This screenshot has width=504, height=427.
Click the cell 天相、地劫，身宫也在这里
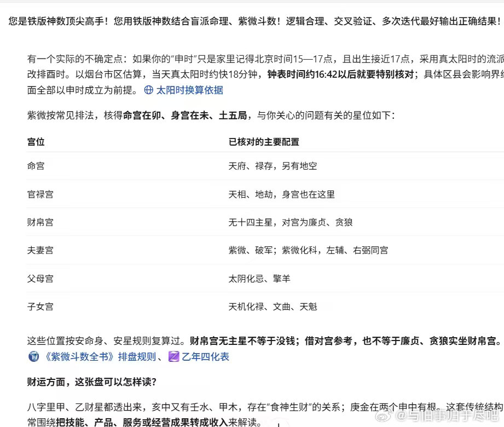click(282, 194)
